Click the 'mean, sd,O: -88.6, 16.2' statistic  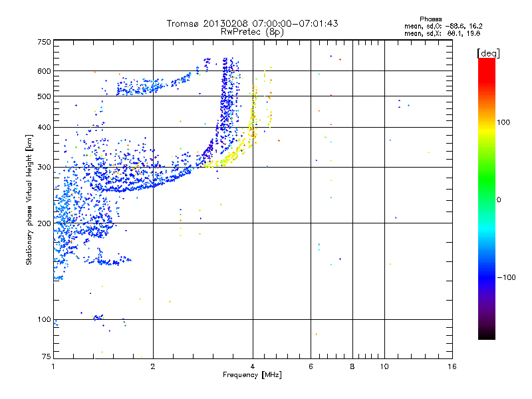[443, 26]
